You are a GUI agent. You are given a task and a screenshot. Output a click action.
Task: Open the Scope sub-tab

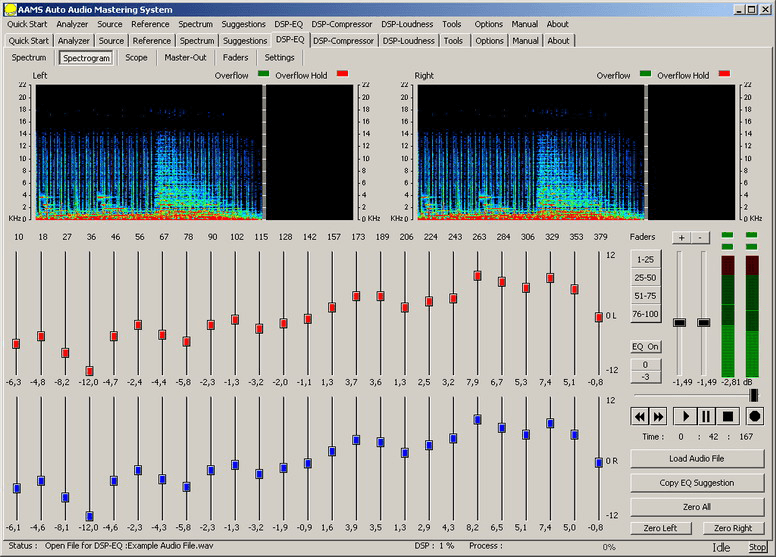(136, 57)
